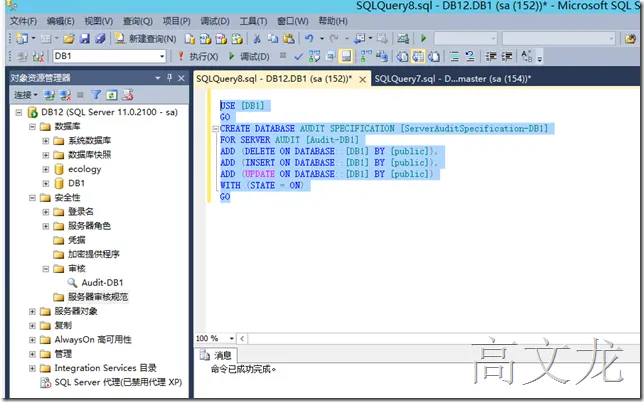This screenshot has width=644, height=402.
Task: Open the 连接 dropdown in Object Explorer
Action: pos(25,95)
